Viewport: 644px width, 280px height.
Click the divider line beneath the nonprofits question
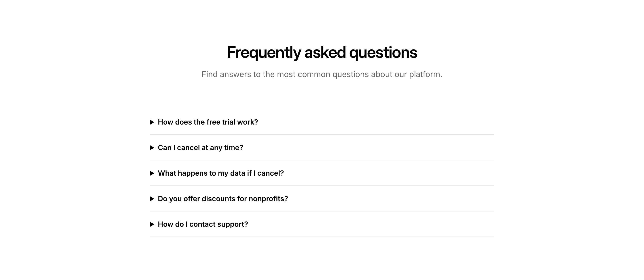tap(322, 211)
